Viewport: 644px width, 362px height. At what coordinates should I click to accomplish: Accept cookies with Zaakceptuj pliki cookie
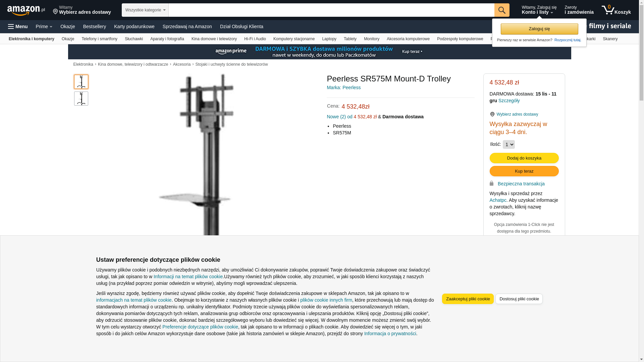pyautogui.click(x=468, y=299)
